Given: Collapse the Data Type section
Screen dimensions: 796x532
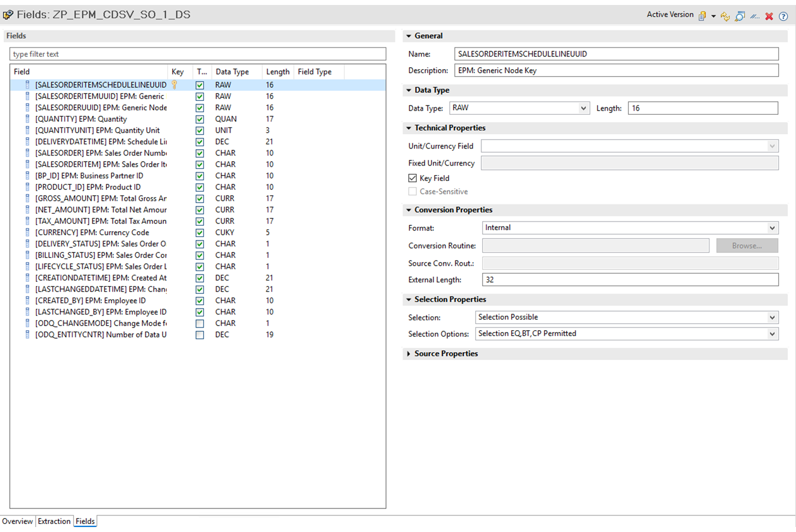Looking at the screenshot, I should pos(409,90).
